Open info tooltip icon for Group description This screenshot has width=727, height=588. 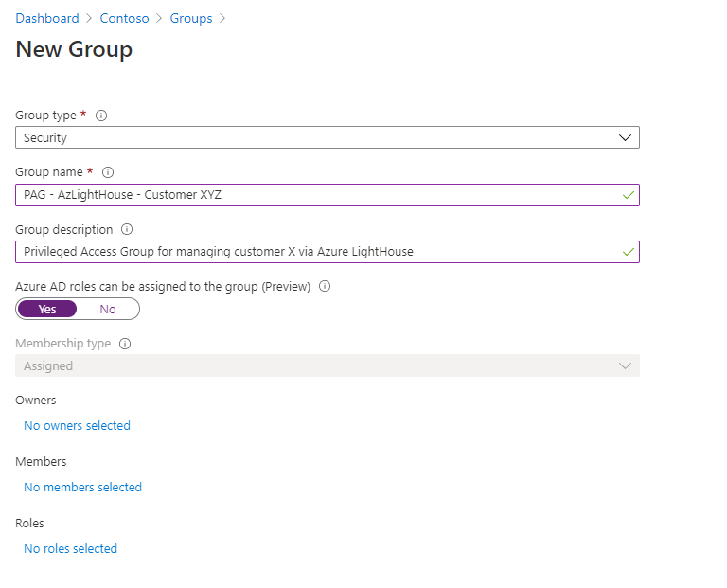(127, 229)
